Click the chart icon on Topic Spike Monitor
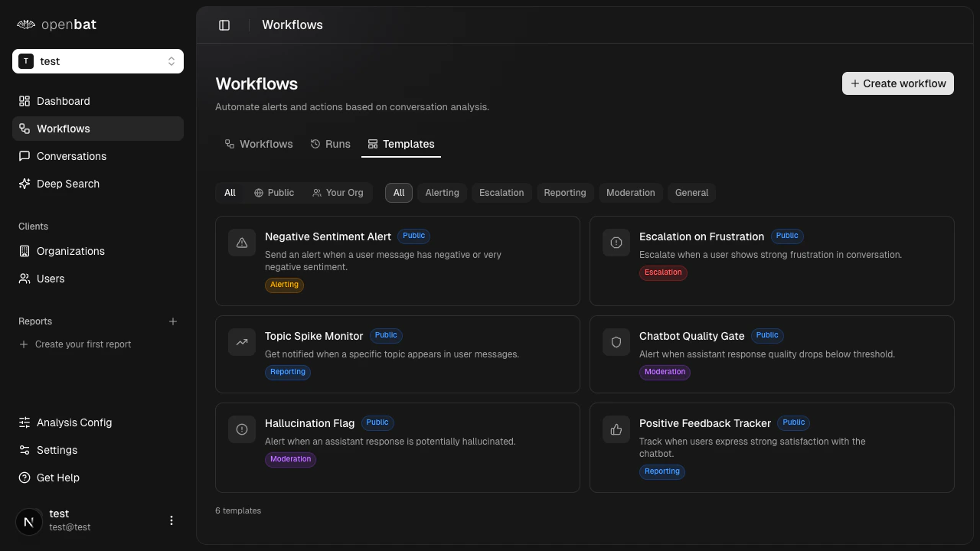 pos(242,342)
